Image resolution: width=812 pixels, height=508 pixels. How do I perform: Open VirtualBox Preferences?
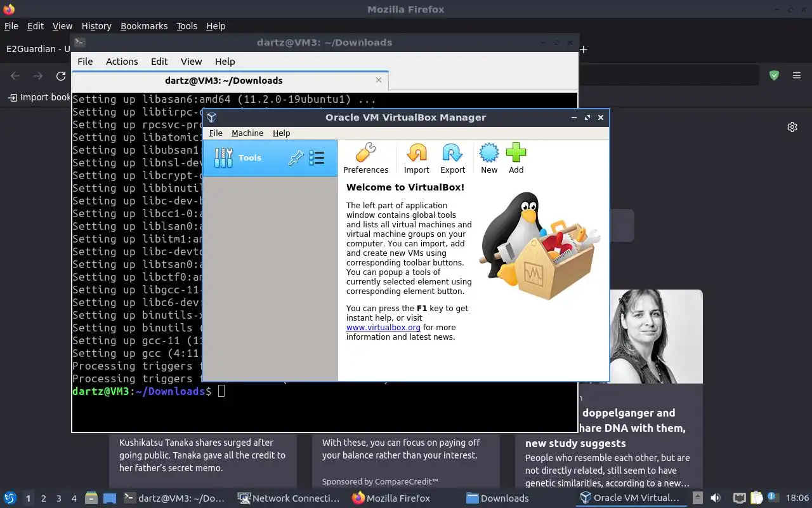point(365,158)
